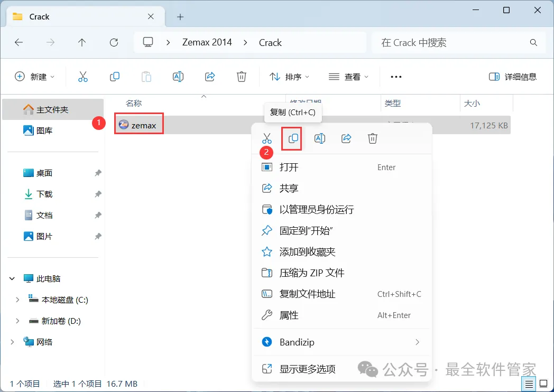Screen dimensions: 554x392
Task: Select 共享 in the context menu
Action: (x=341, y=188)
